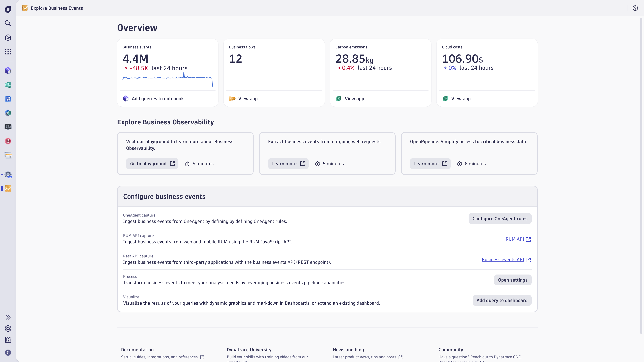The width and height of the screenshot is (644, 362).
Task: Click the search magnifier in sidebar
Action: click(x=8, y=23)
